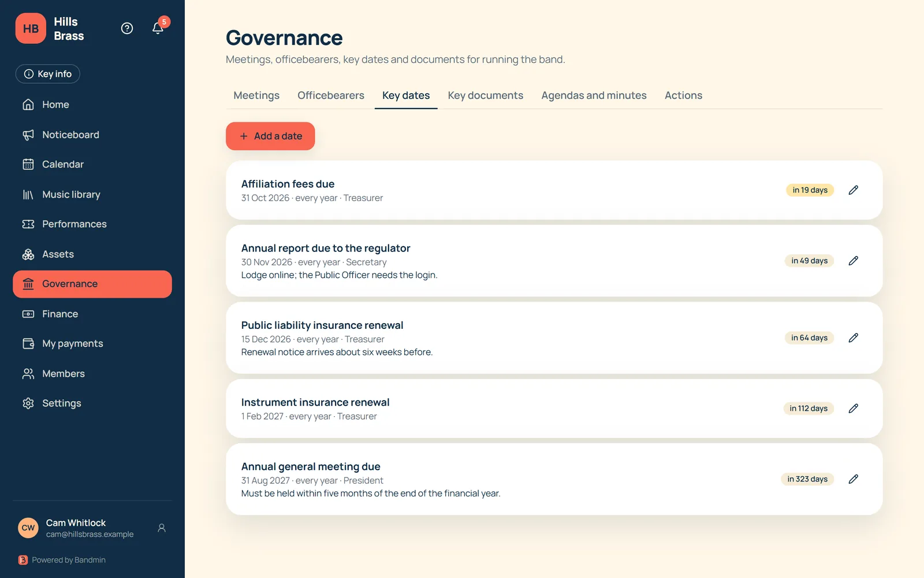
Task: Click the 'in 49 days' badge
Action: click(x=809, y=261)
